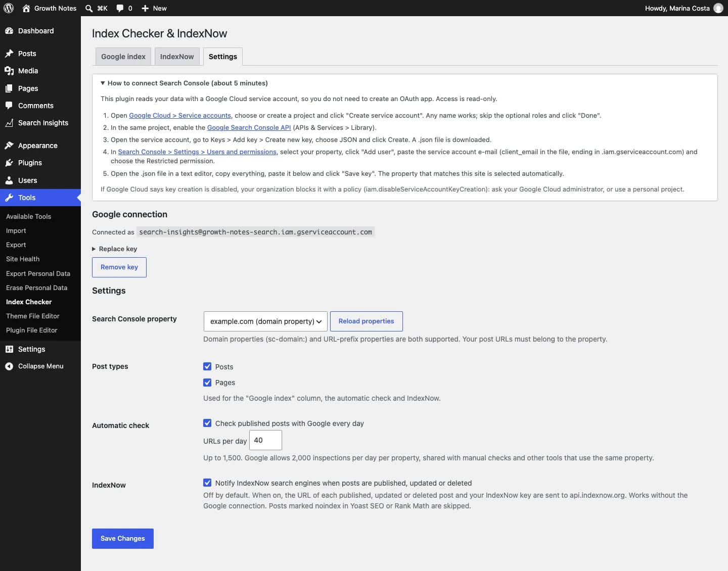Toggle daily Google check checkbox
The width and height of the screenshot is (728, 571).
[x=207, y=423]
